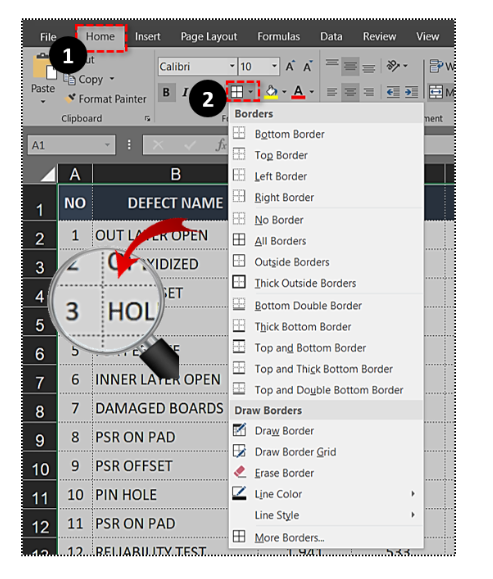Image resolution: width=493 pixels, height=579 pixels.
Task: Toggle middle vertical align button
Action: [x=350, y=66]
